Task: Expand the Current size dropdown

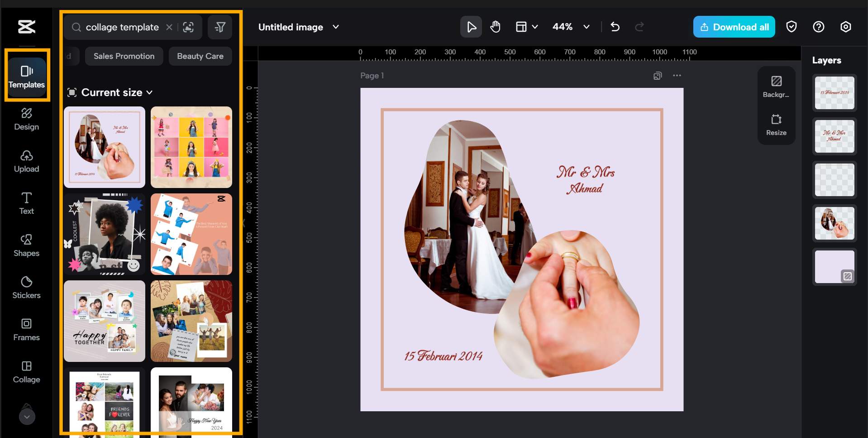Action: 110,92
